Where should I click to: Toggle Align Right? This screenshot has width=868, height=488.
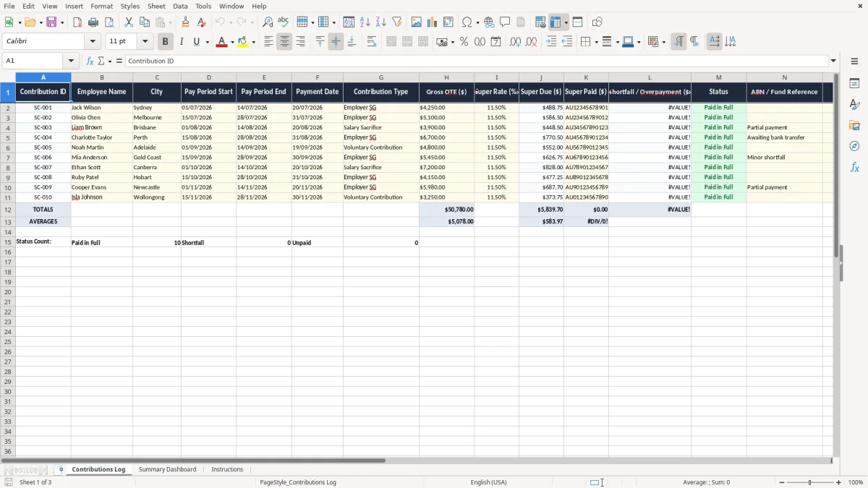pos(300,42)
